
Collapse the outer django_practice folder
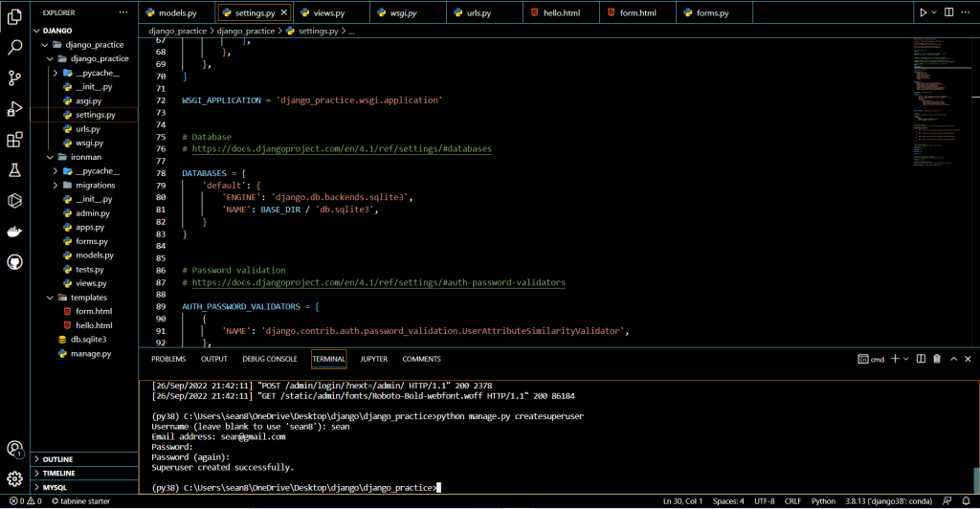[84, 45]
